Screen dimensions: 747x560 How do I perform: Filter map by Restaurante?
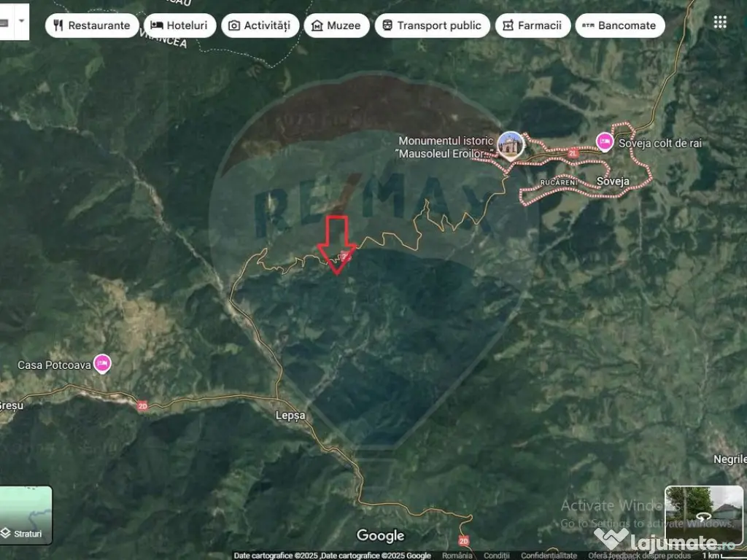91,26
